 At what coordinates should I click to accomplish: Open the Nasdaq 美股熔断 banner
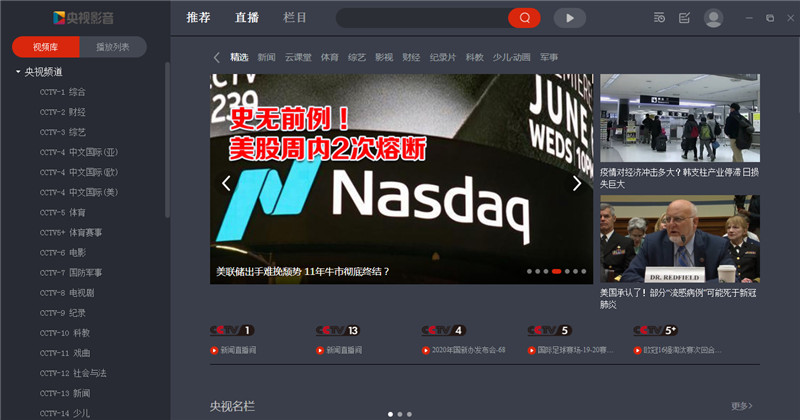[x=402, y=179]
